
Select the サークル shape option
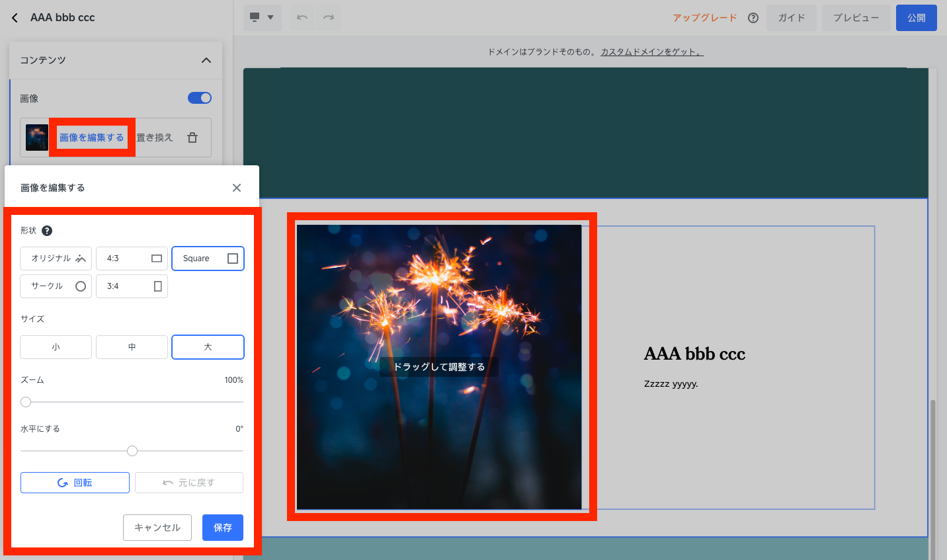pos(56,286)
